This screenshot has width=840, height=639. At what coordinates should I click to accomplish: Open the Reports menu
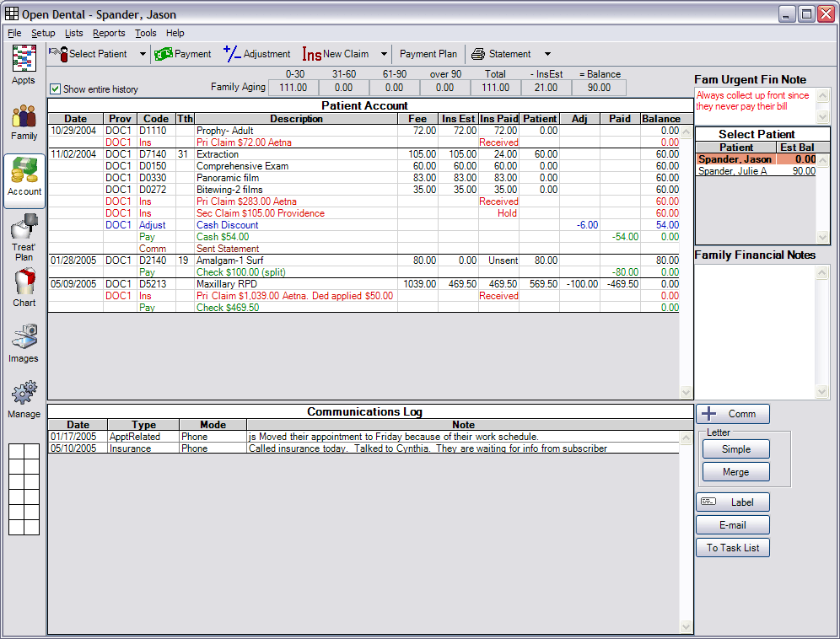click(109, 33)
